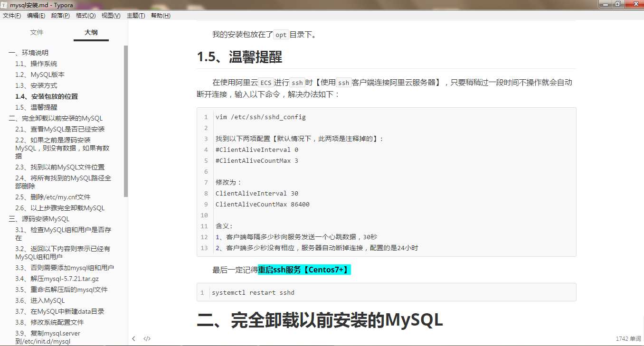Open the 主题(T) menu
This screenshot has width=644, height=346.
pos(135,15)
